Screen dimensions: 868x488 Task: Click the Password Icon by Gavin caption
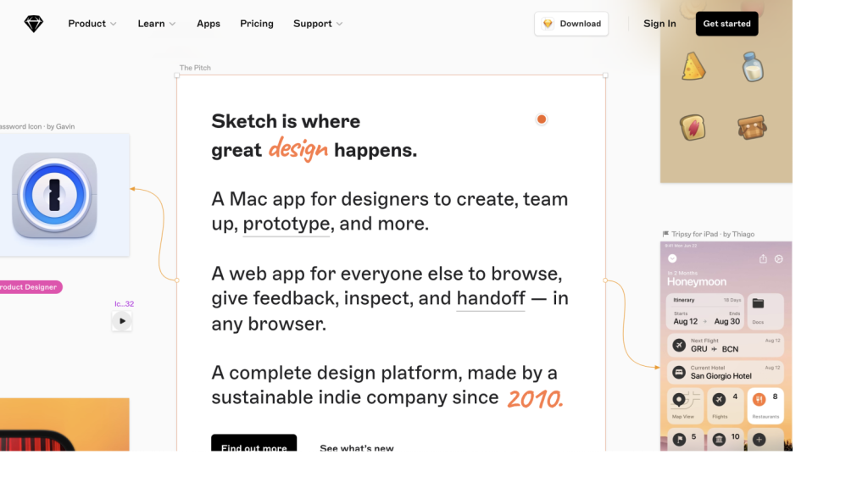tap(37, 127)
